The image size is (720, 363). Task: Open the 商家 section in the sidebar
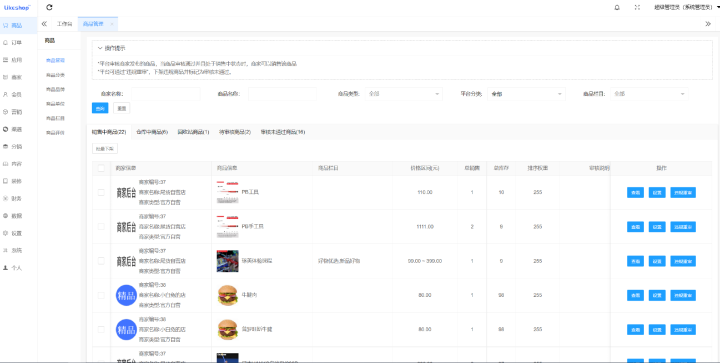(x=18, y=77)
